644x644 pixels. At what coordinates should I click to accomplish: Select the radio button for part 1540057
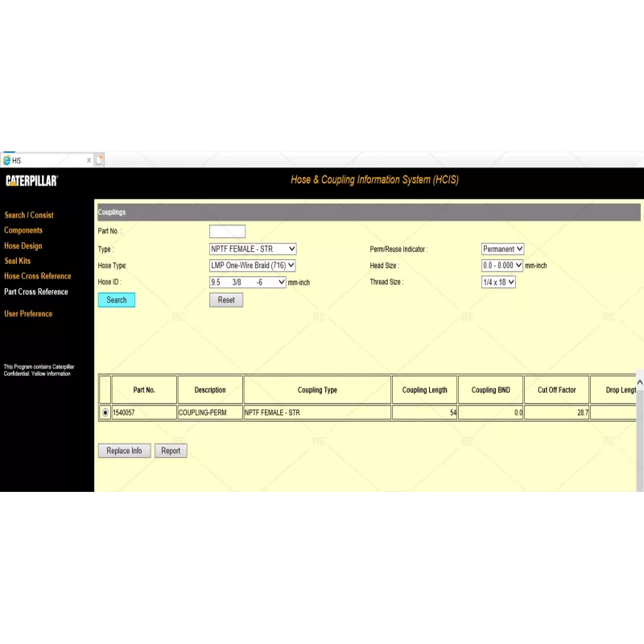[105, 411]
